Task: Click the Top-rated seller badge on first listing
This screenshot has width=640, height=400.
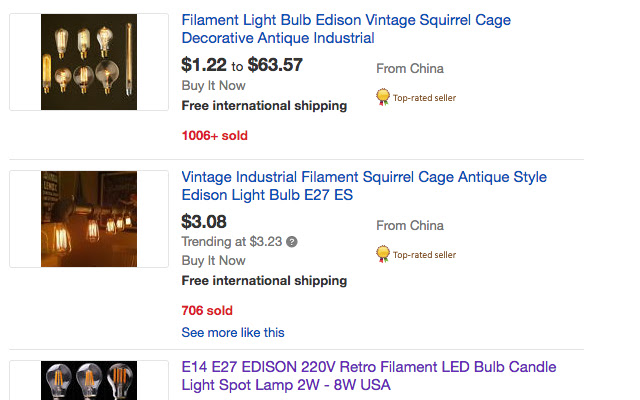Action: point(382,97)
